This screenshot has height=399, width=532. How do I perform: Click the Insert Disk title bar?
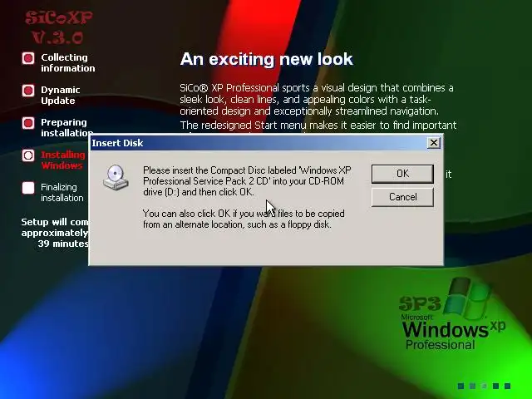click(x=266, y=143)
